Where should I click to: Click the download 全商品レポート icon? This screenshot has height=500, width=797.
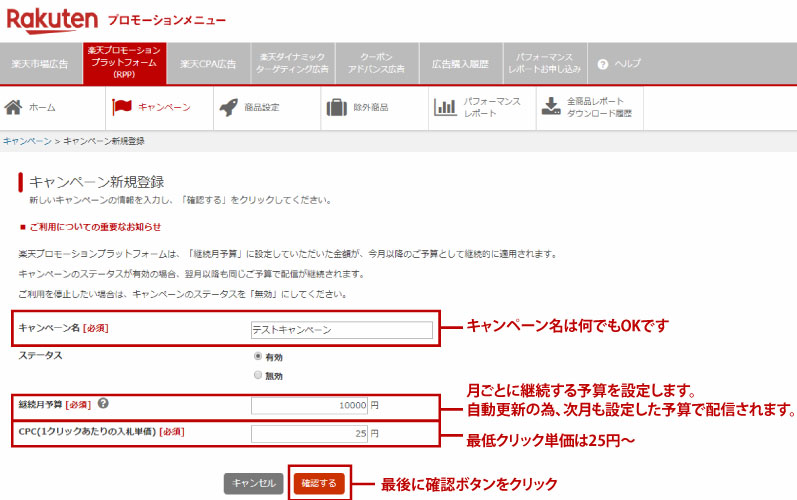[551, 106]
